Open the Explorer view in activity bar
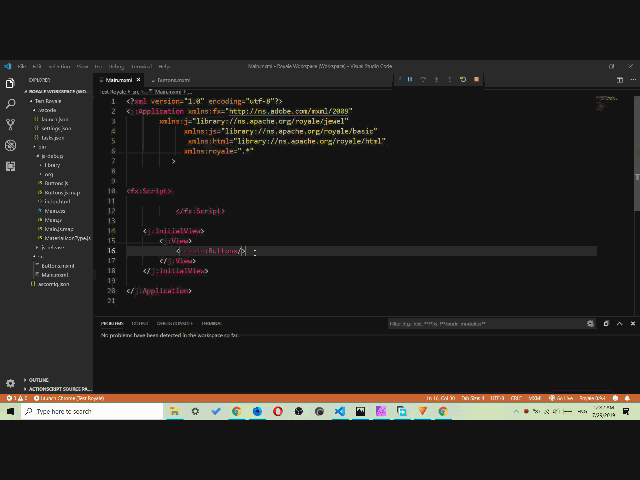This screenshot has height=480, width=640. click(x=10, y=84)
